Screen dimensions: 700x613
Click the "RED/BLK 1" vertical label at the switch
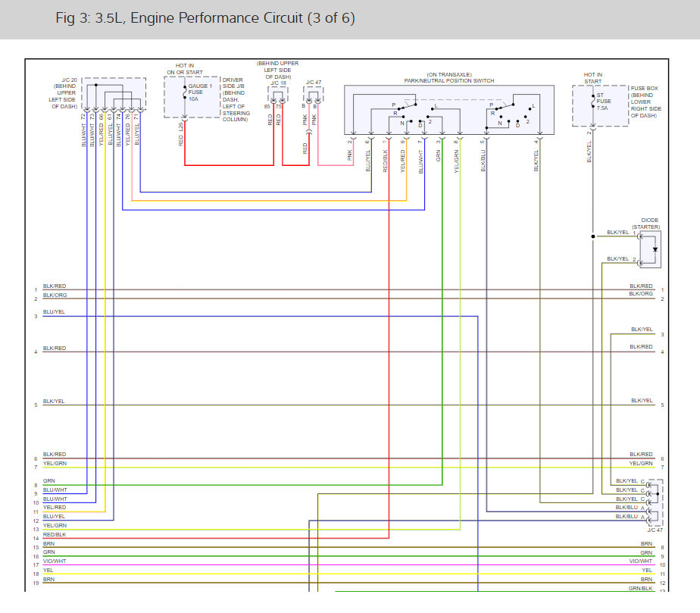386,156
